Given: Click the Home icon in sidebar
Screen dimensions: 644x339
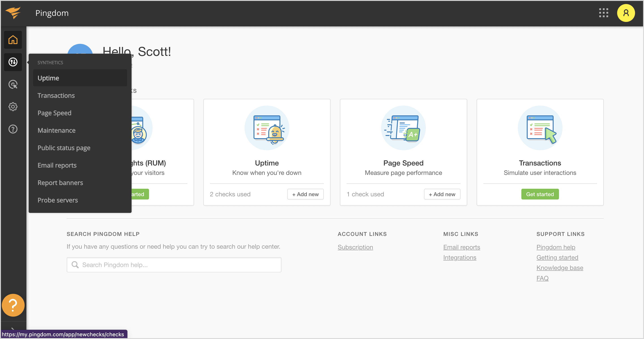Looking at the screenshot, I should point(13,40).
